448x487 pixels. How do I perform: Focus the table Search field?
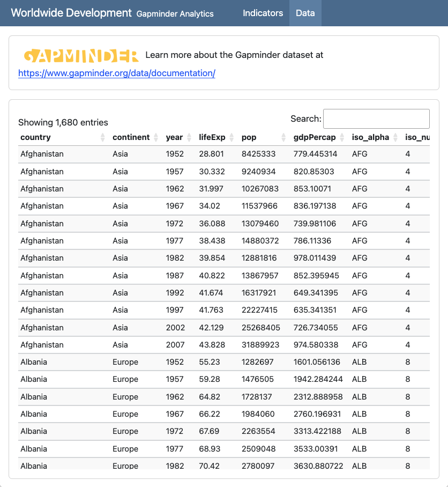pyautogui.click(x=376, y=119)
